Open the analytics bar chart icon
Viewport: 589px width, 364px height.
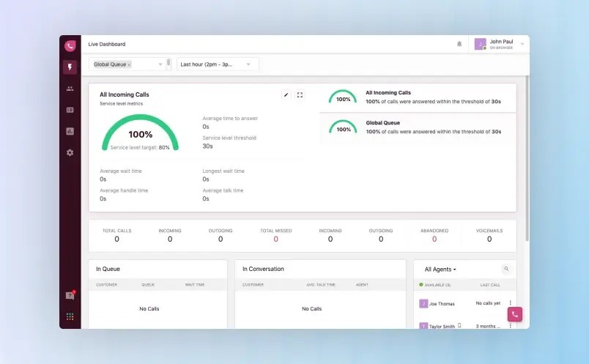70,132
